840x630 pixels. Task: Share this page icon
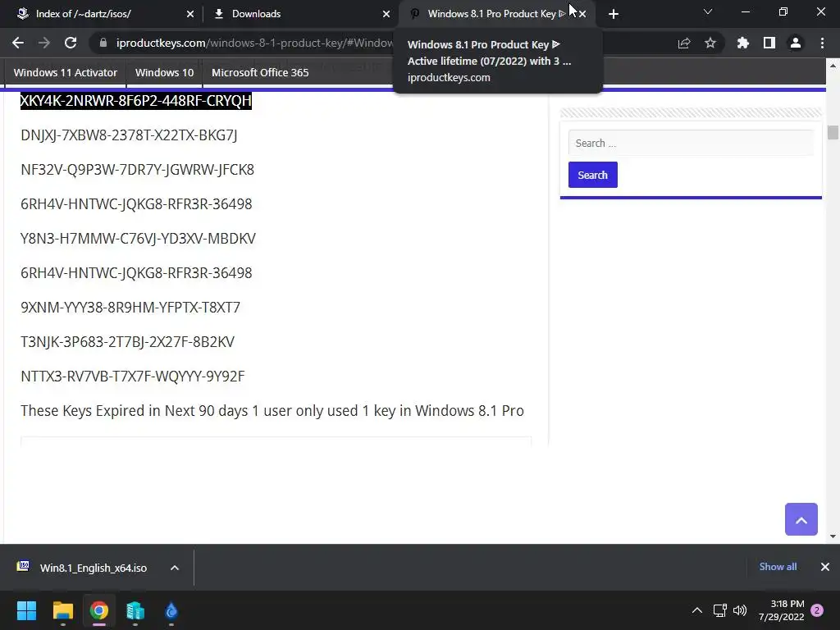click(684, 43)
